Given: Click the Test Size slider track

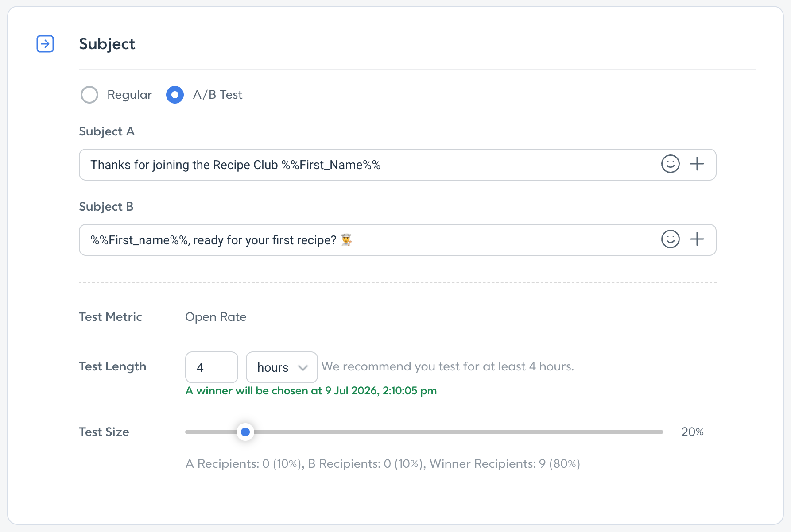Looking at the screenshot, I should (x=424, y=432).
